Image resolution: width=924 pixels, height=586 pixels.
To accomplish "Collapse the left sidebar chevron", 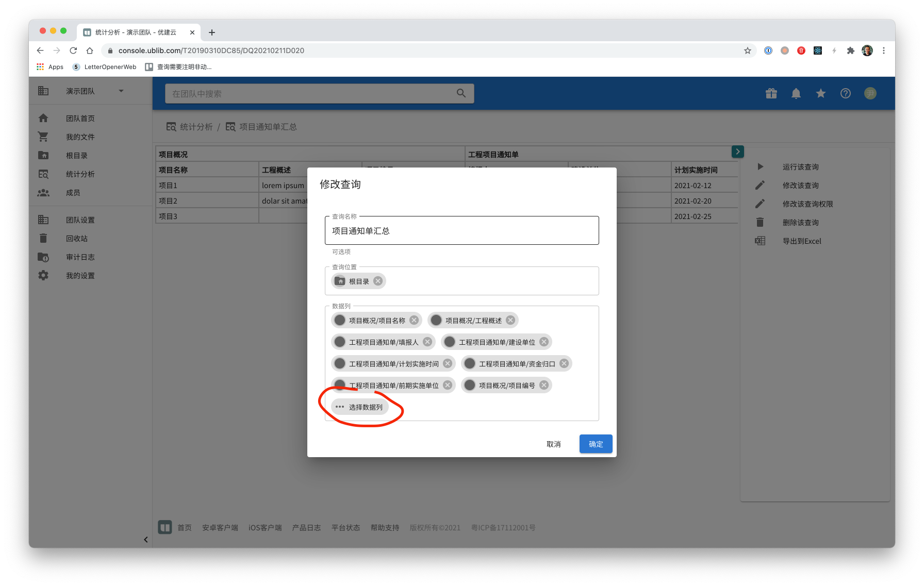I will [x=146, y=540].
